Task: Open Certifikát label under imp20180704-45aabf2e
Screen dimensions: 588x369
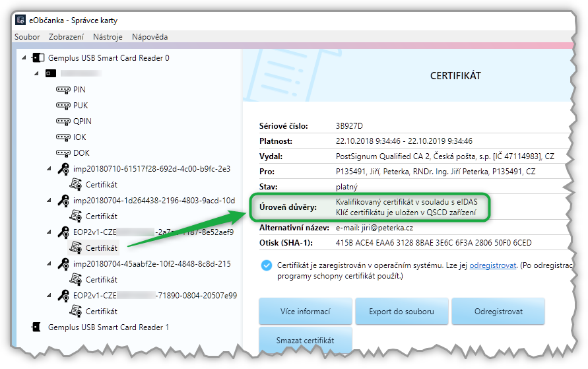Action: (x=102, y=280)
